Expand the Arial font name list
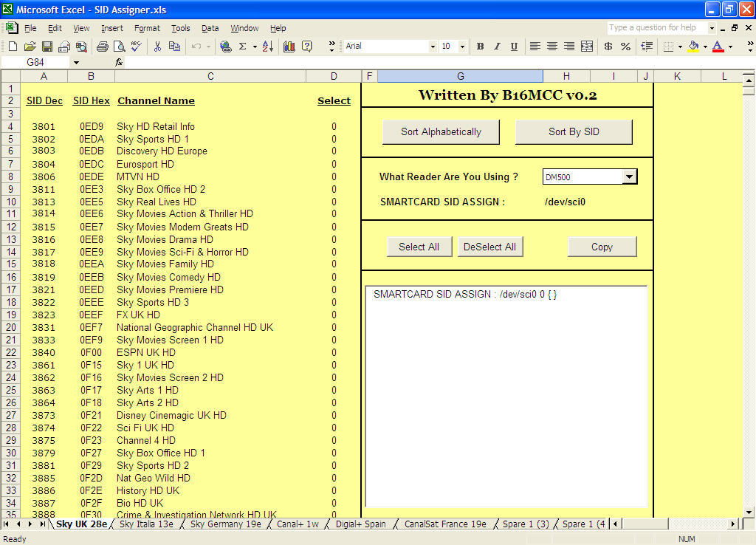The width and height of the screenshot is (756, 545). coord(433,47)
